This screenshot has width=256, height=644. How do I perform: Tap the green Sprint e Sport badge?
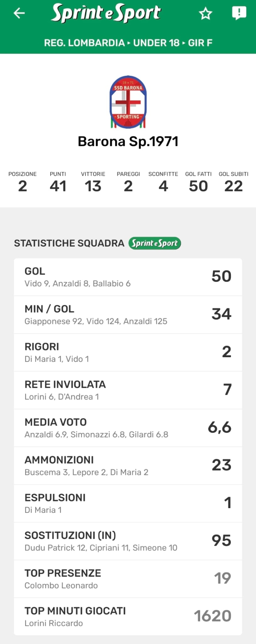click(x=154, y=243)
